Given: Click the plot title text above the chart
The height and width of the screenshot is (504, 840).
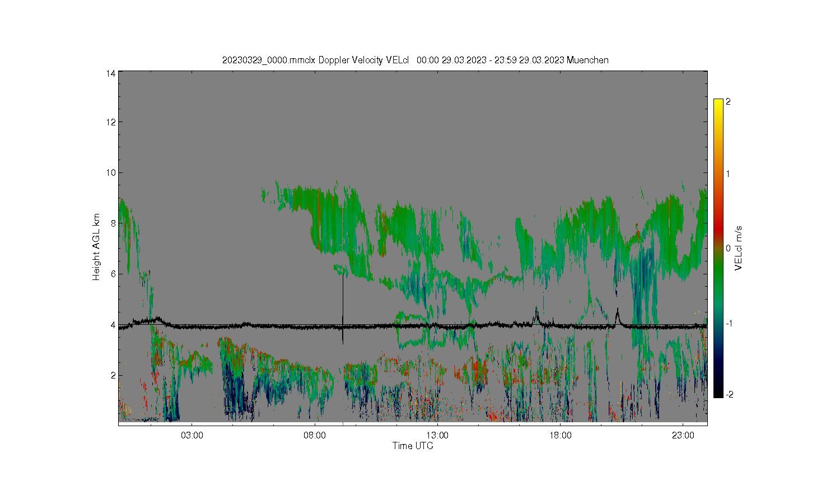Looking at the screenshot, I should coord(415,60).
